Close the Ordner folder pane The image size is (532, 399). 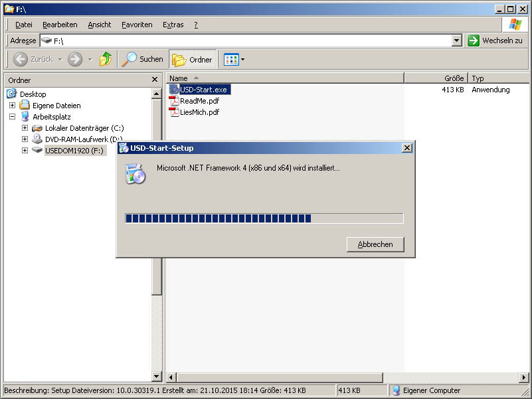pos(155,80)
